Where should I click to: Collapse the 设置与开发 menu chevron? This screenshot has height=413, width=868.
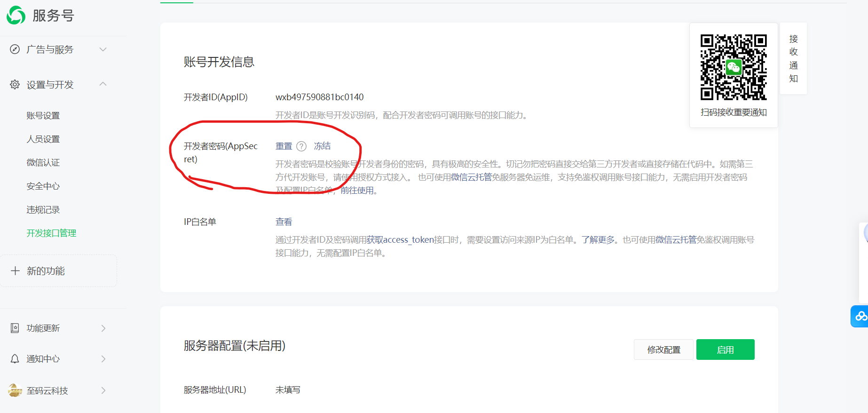click(x=103, y=84)
